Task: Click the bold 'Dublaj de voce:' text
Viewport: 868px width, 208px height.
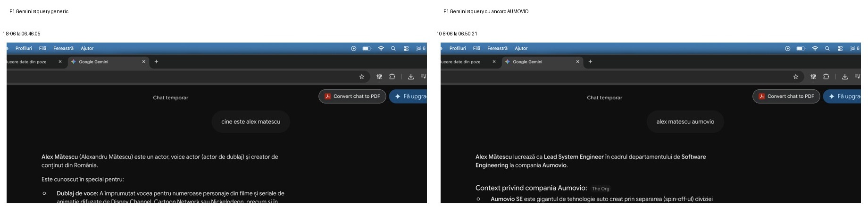Action: coord(77,193)
